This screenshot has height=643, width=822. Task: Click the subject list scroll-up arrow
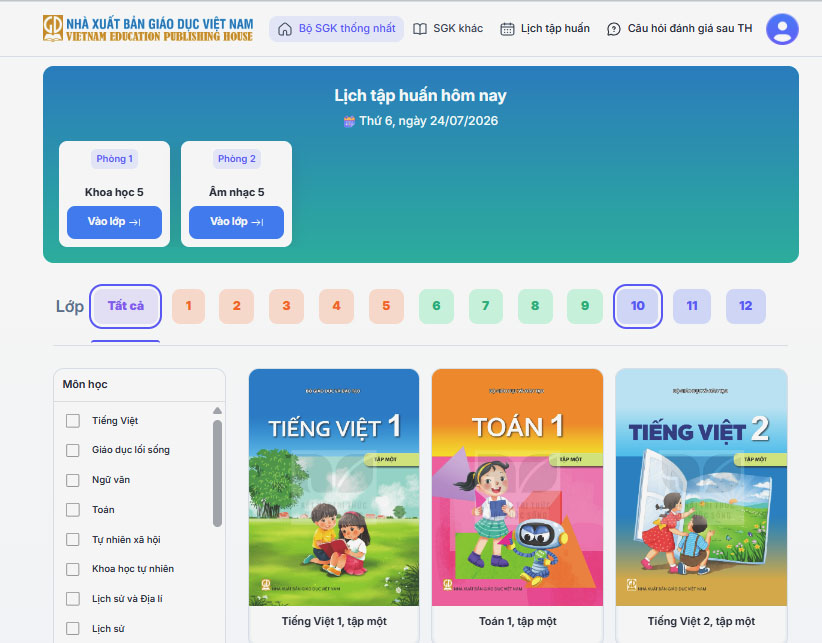click(x=218, y=411)
